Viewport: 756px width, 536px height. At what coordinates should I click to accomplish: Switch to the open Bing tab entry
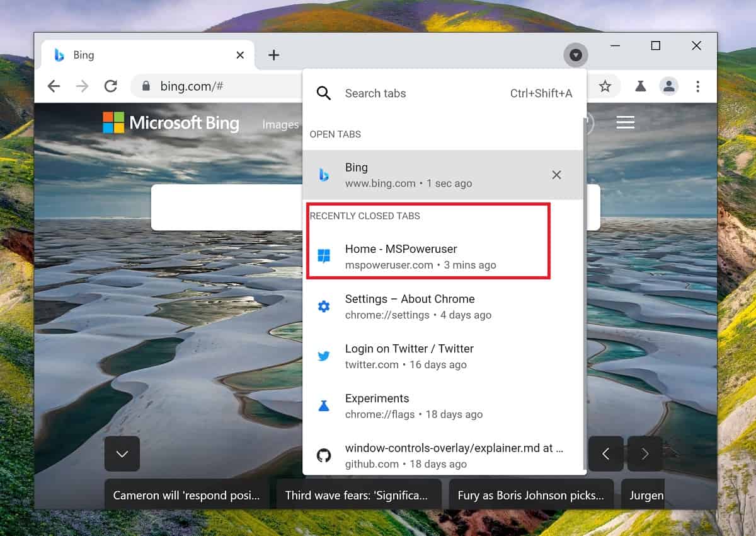[443, 175]
